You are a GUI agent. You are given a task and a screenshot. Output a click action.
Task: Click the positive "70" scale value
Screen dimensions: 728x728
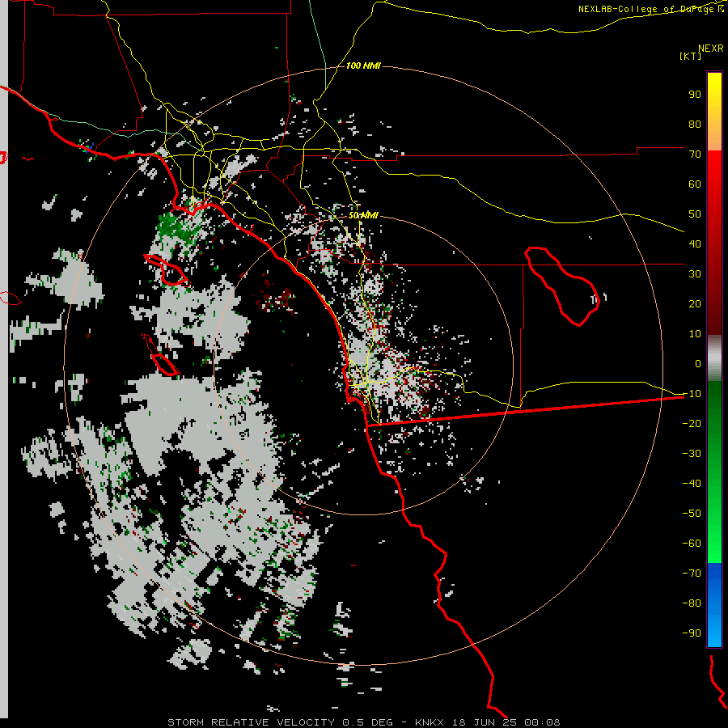[695, 154]
